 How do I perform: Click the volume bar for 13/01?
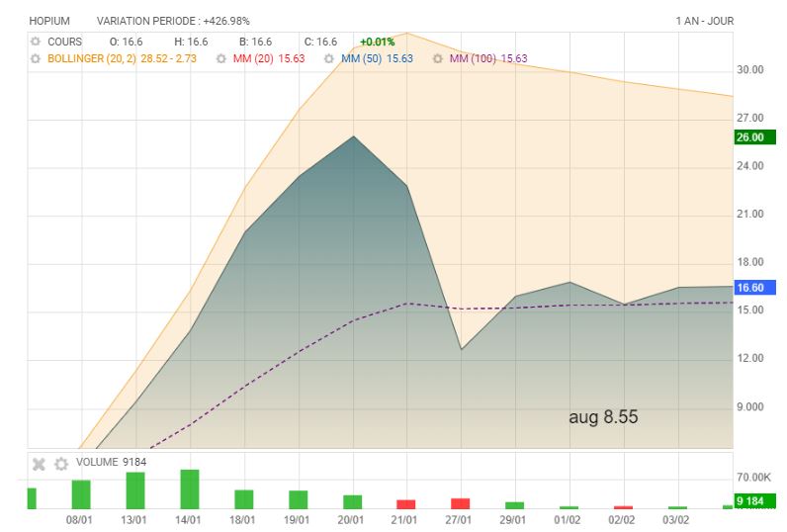pyautogui.click(x=135, y=490)
